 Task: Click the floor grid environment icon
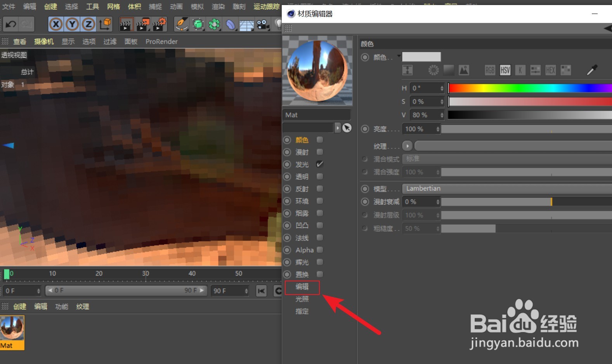pyautogui.click(x=247, y=25)
